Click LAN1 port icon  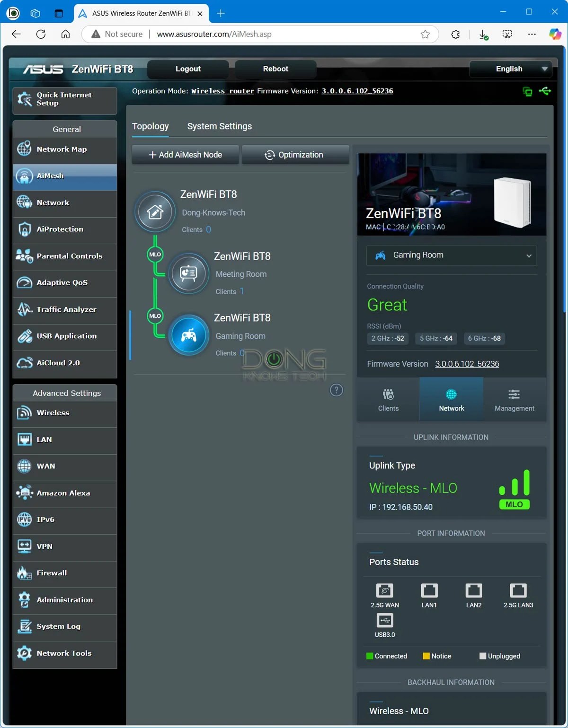(x=429, y=590)
